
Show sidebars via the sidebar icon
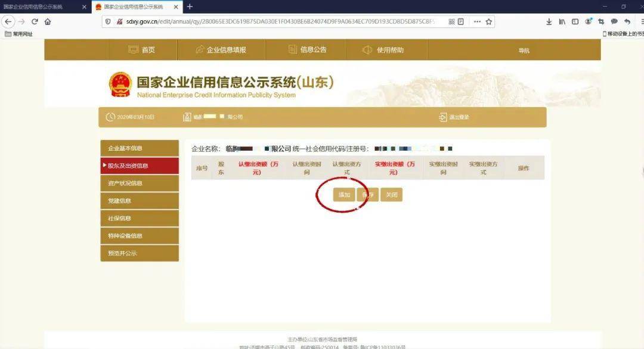575,21
